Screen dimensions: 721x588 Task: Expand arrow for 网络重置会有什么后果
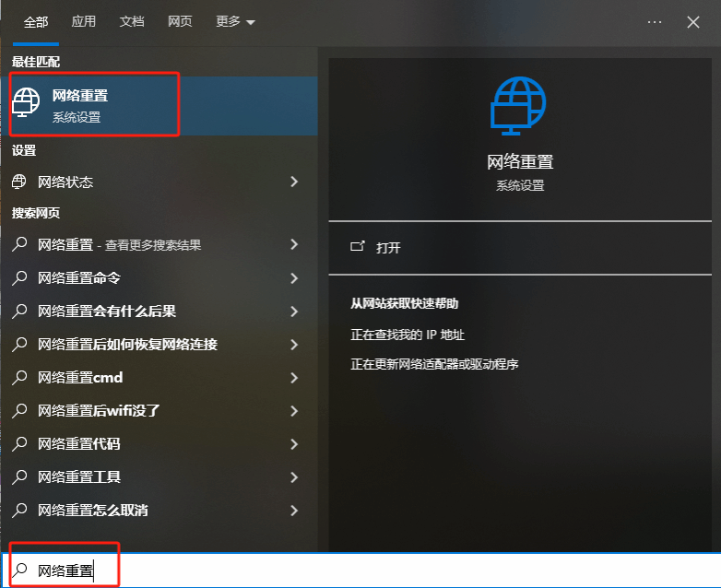[294, 312]
